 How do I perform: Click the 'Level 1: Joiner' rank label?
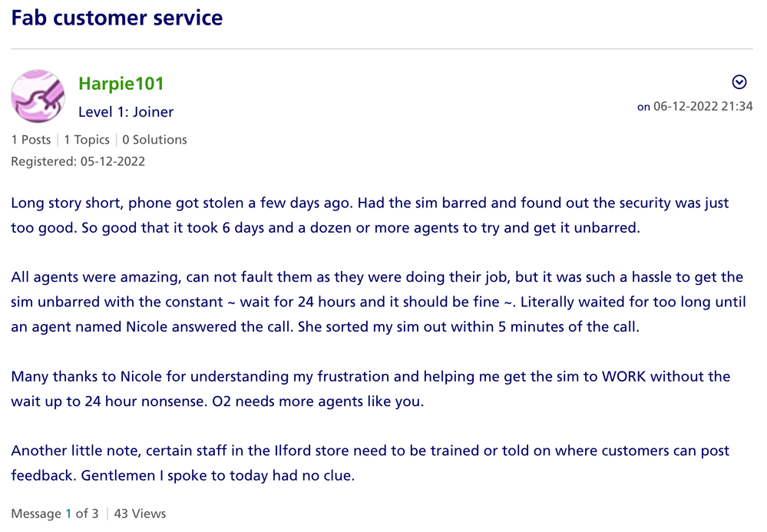[x=126, y=112]
